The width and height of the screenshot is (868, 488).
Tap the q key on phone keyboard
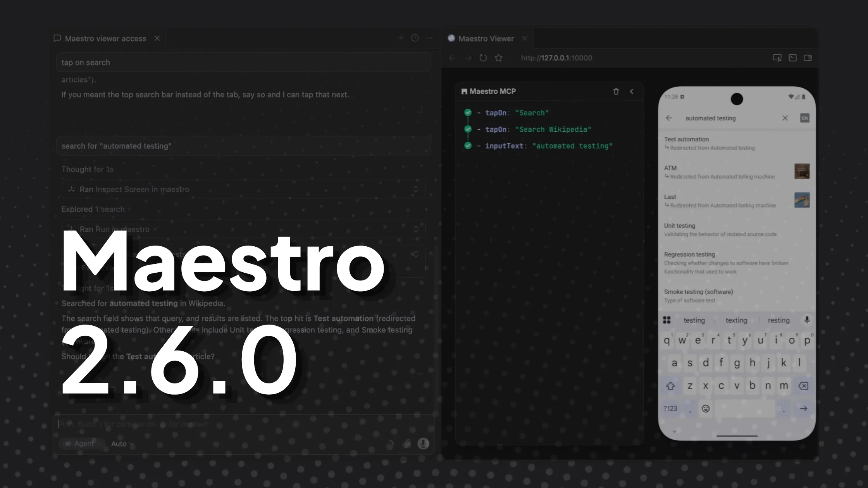(x=666, y=340)
